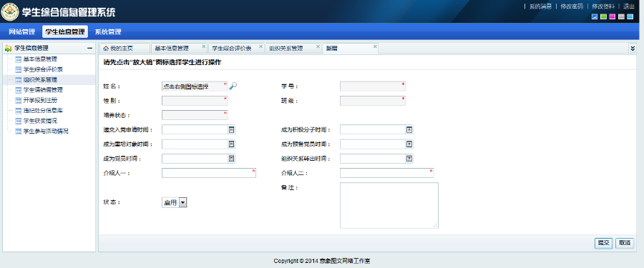Click the school logo in the header
Screen dimensions: 644x268
(10, 12)
